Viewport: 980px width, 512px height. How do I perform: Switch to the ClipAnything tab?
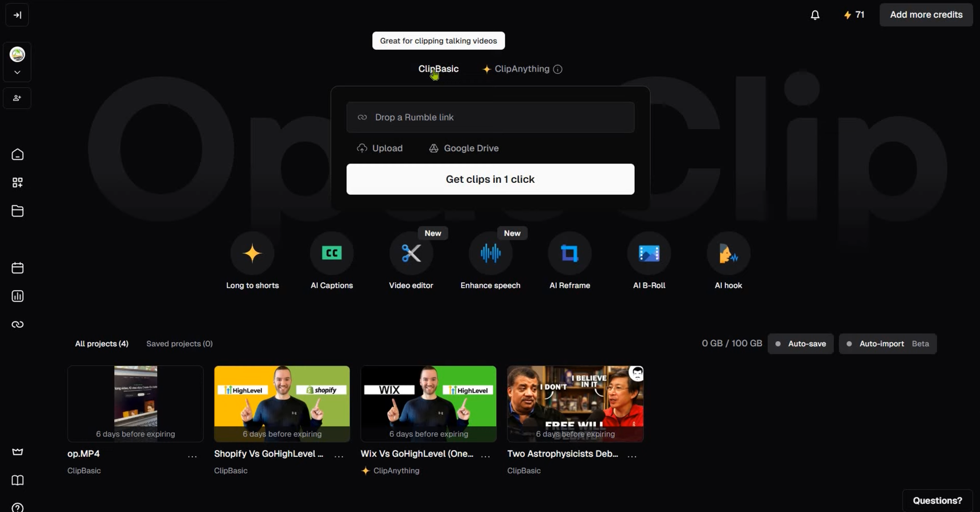pyautogui.click(x=517, y=69)
